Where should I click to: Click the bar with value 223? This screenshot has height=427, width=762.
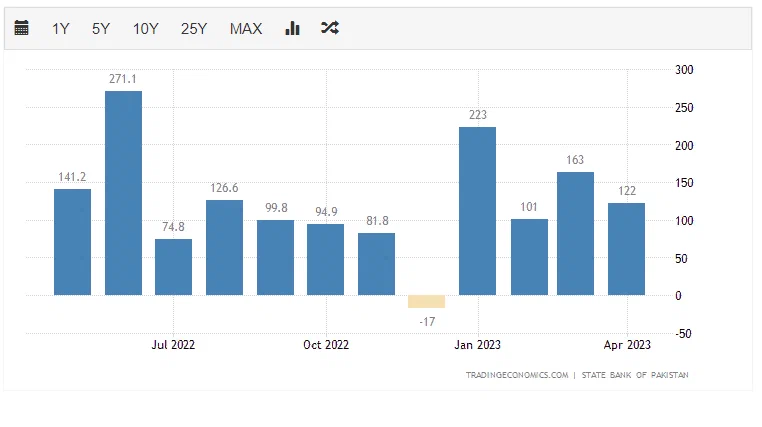[477, 211]
